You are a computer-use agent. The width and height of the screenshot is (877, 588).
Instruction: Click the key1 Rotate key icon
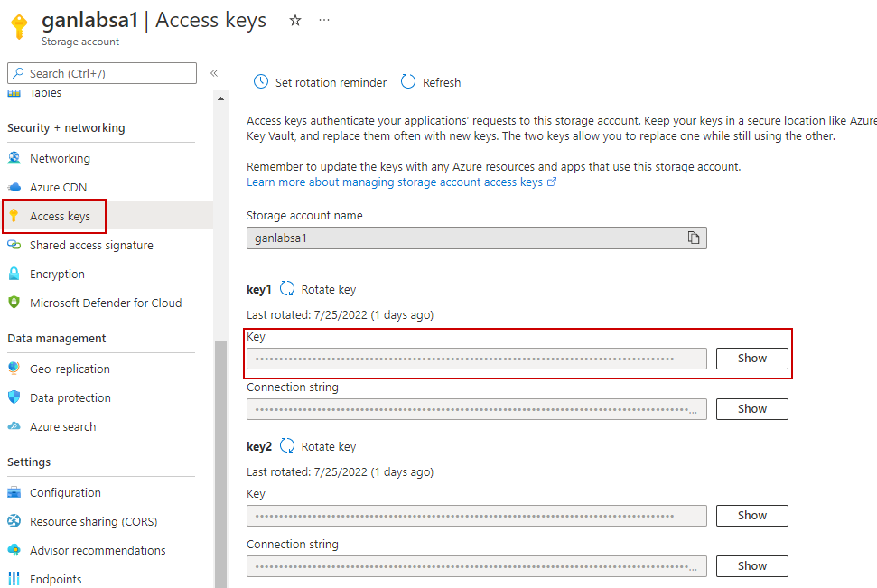287,289
